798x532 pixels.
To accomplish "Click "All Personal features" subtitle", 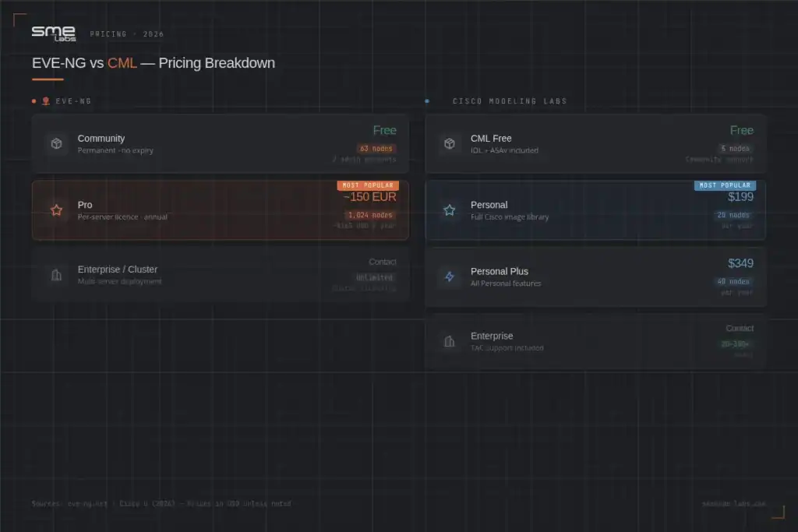I will (506, 284).
